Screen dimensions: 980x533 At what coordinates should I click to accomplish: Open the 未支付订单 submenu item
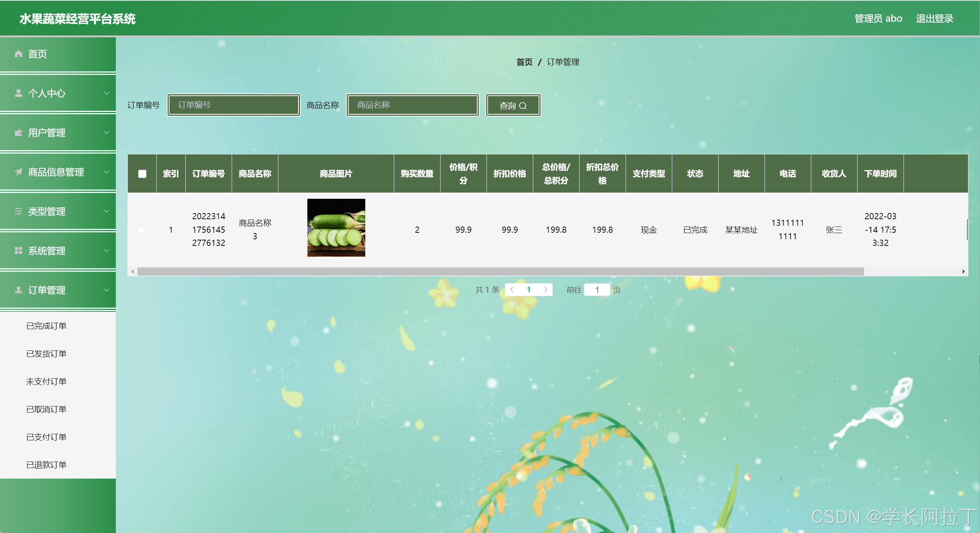click(46, 382)
